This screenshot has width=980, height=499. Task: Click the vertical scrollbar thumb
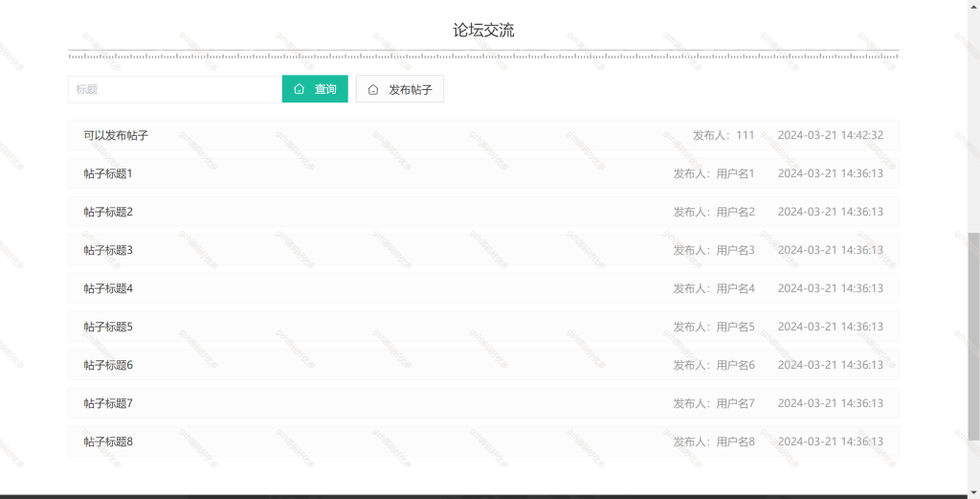pos(973,338)
